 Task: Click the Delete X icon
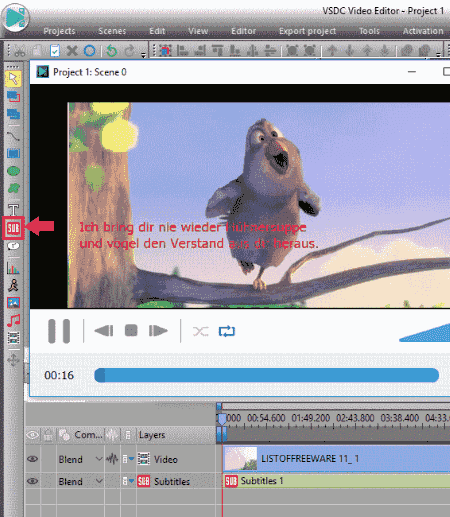[72, 51]
